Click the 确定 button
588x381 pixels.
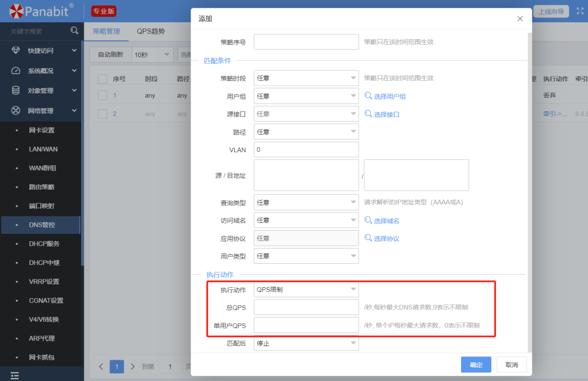click(476, 365)
